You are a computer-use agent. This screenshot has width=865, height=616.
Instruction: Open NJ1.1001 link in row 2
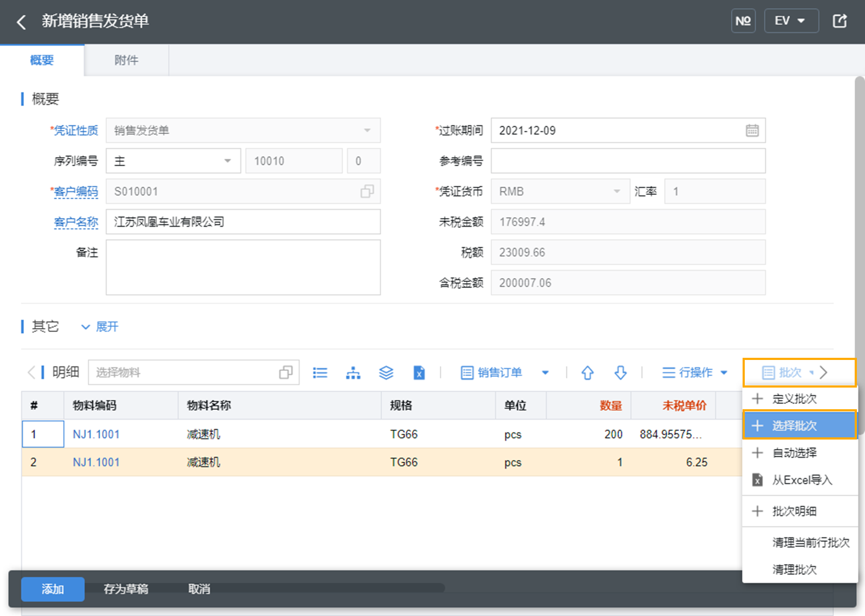[96, 462]
